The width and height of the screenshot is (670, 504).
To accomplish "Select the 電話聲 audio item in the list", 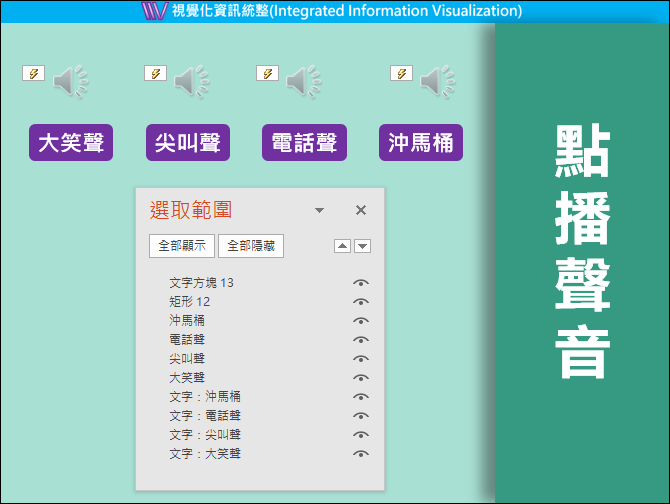I will click(x=187, y=340).
